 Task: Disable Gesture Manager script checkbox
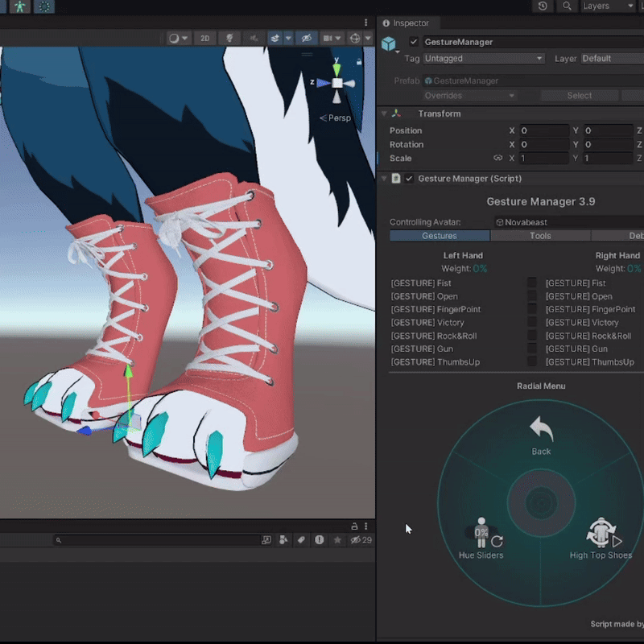coord(409,179)
